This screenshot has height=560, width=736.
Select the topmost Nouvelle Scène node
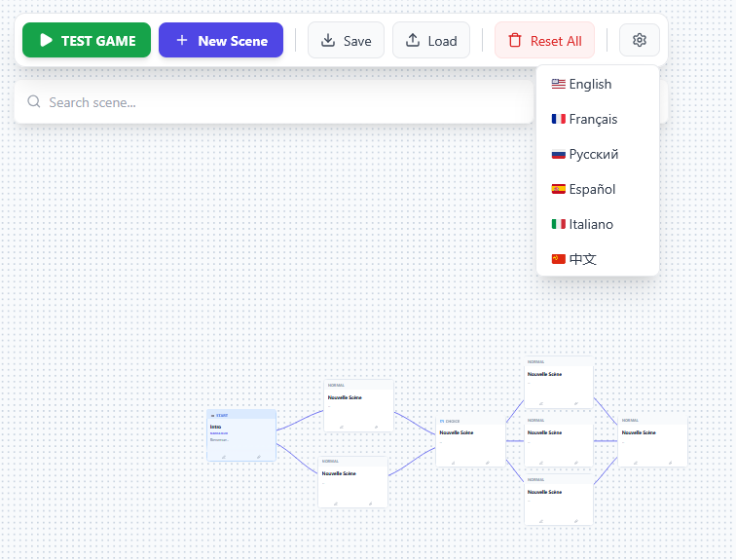point(559,383)
